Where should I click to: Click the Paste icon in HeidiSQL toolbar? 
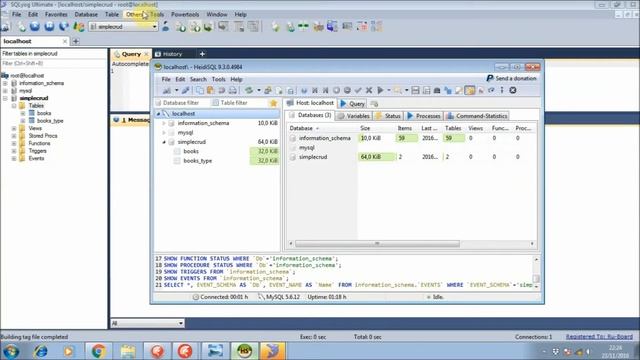tap(211, 91)
